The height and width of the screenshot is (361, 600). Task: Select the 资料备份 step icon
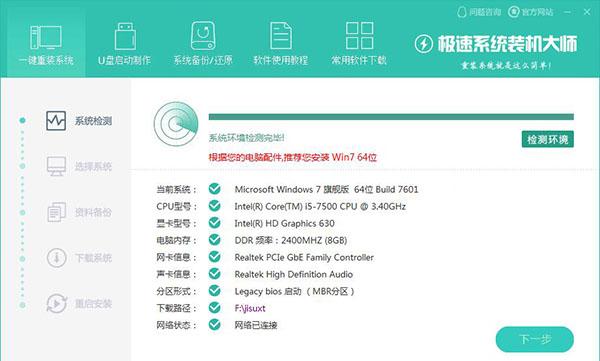click(x=56, y=212)
